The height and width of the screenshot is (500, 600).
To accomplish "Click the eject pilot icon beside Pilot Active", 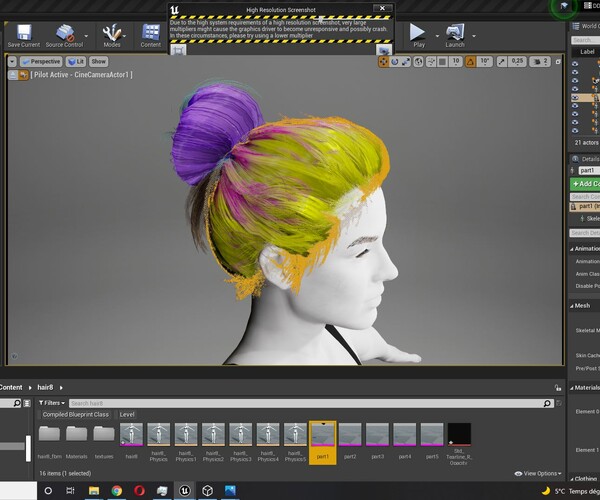I will [13, 75].
